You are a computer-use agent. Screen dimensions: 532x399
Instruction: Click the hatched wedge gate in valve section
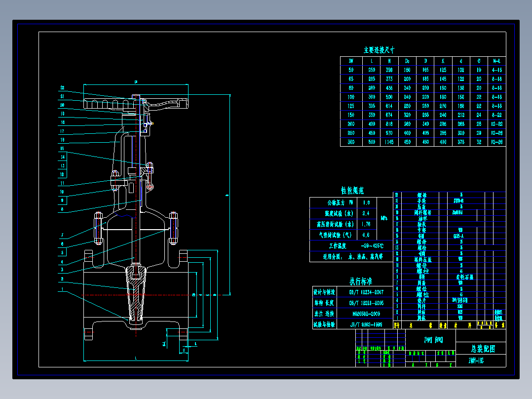click(x=136, y=294)
